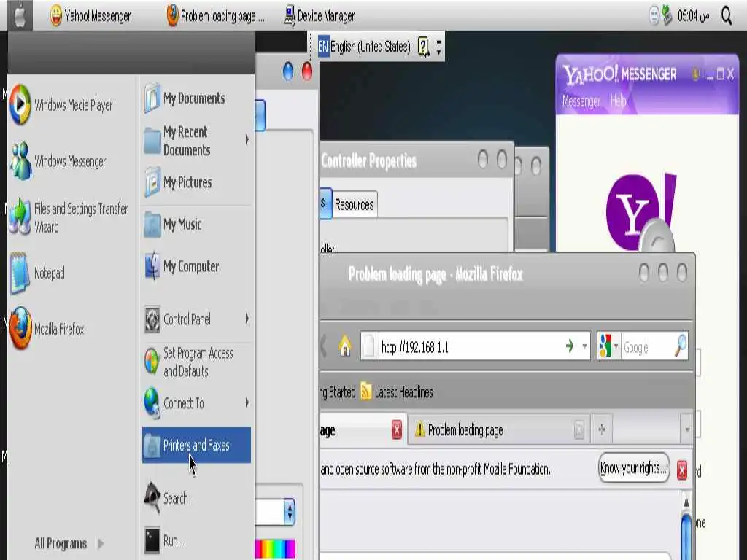The image size is (747, 560).
Task: Close the first Firefox tab
Action: click(x=396, y=430)
